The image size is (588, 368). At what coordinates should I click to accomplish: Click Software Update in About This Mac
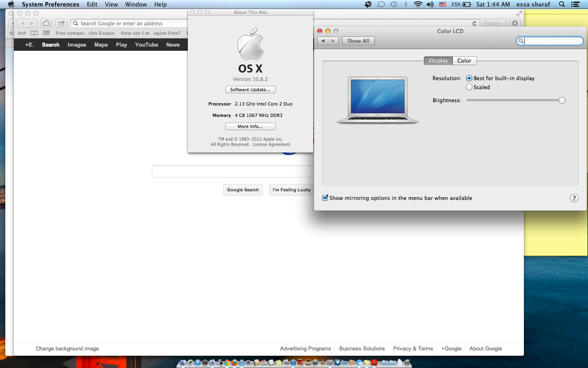point(250,90)
